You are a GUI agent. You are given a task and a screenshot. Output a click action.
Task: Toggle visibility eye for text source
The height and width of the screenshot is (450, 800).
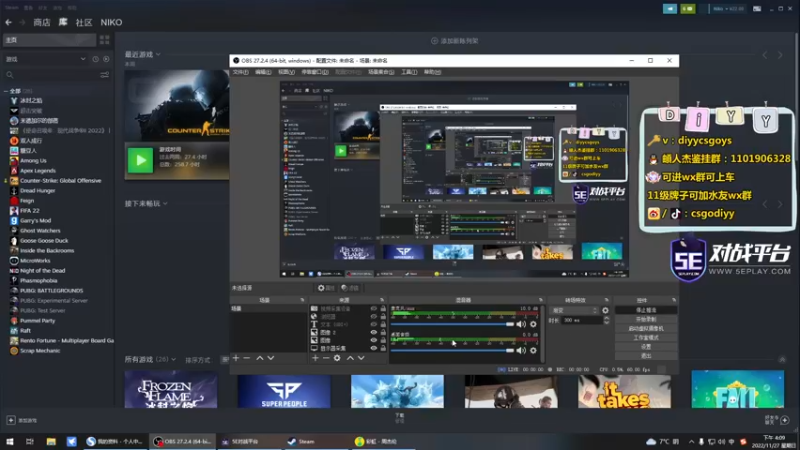373,324
